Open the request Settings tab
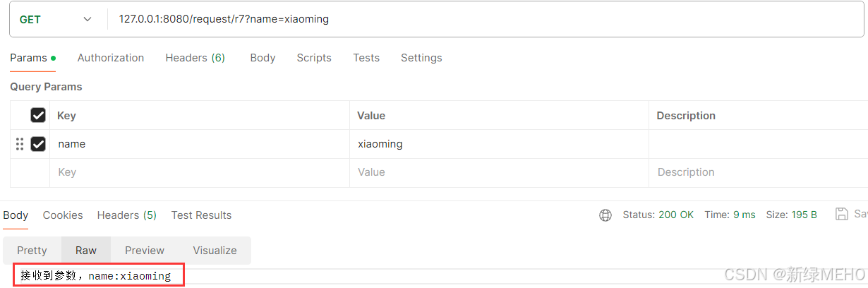Viewport: 868px width, 288px height. tap(421, 58)
